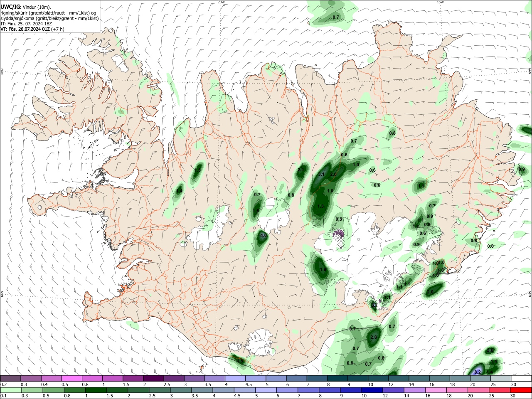Viewport: 532px width, 399px height.
Task: Click the 8.2 precipitation value offshore
Action: (x=478, y=372)
